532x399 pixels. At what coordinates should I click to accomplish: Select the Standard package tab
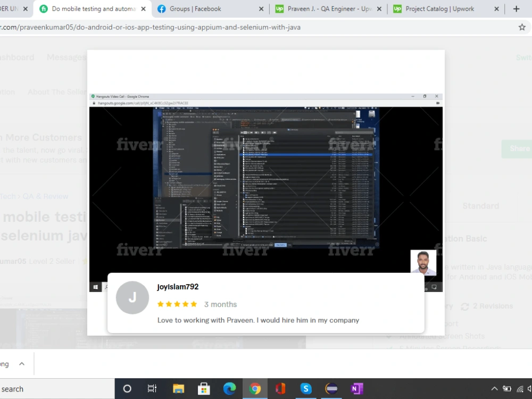pyautogui.click(x=481, y=206)
